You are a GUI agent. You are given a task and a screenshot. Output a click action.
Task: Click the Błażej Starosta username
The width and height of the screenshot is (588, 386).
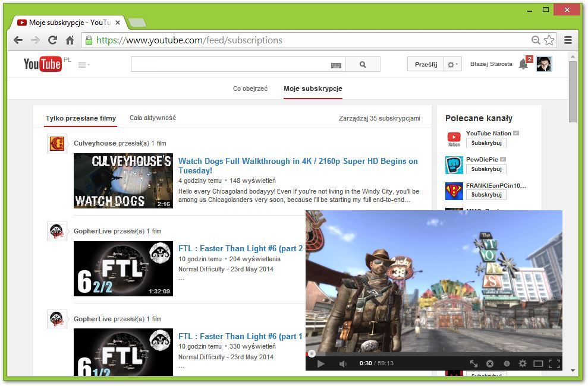coord(491,64)
